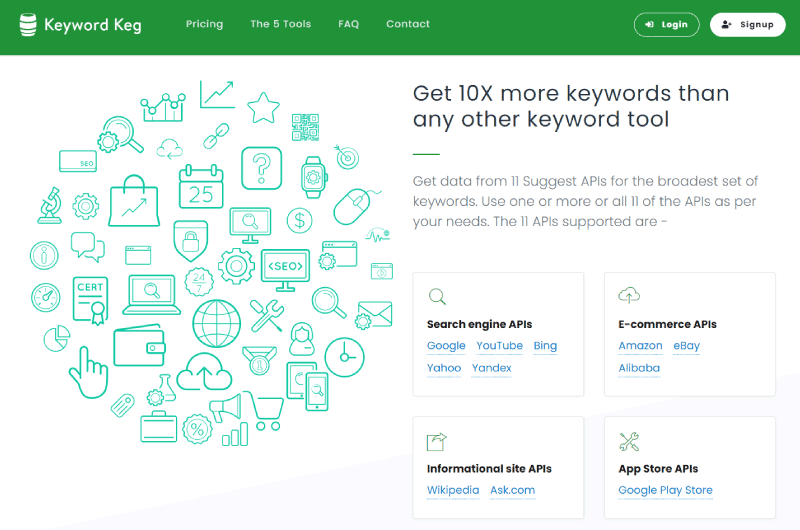
Task: Click the Search engine APIs heading
Action: tap(480, 324)
